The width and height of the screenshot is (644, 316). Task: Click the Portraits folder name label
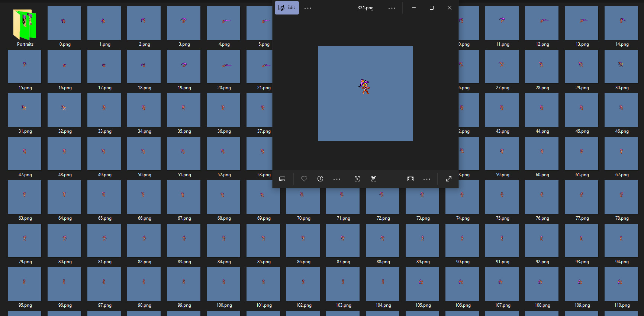pyautogui.click(x=25, y=44)
